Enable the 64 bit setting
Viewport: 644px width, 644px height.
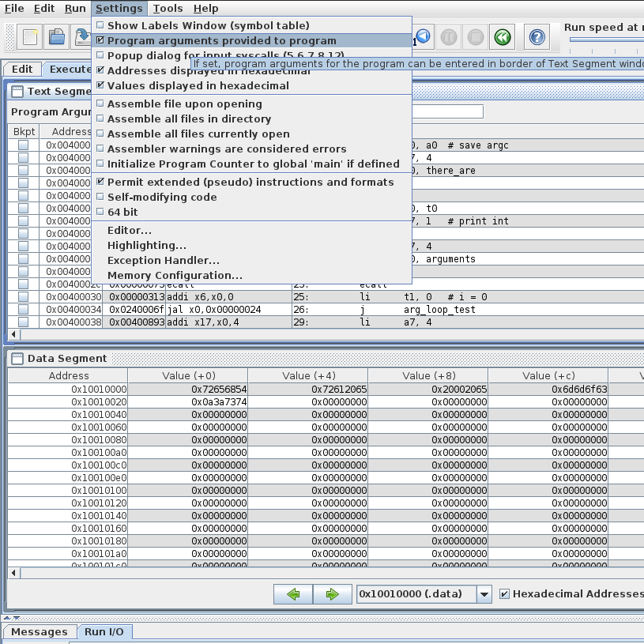(252, 212)
